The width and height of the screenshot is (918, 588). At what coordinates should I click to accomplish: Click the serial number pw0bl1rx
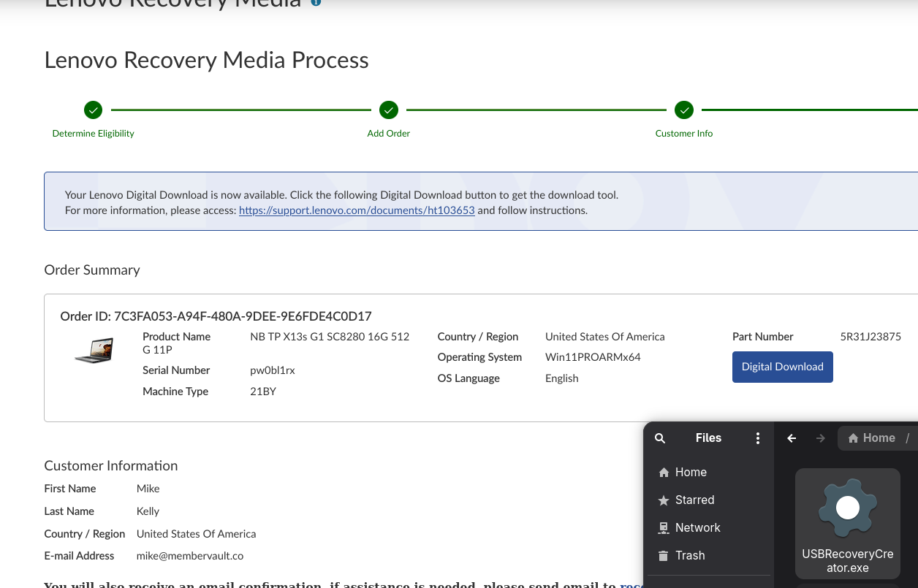pos(273,370)
